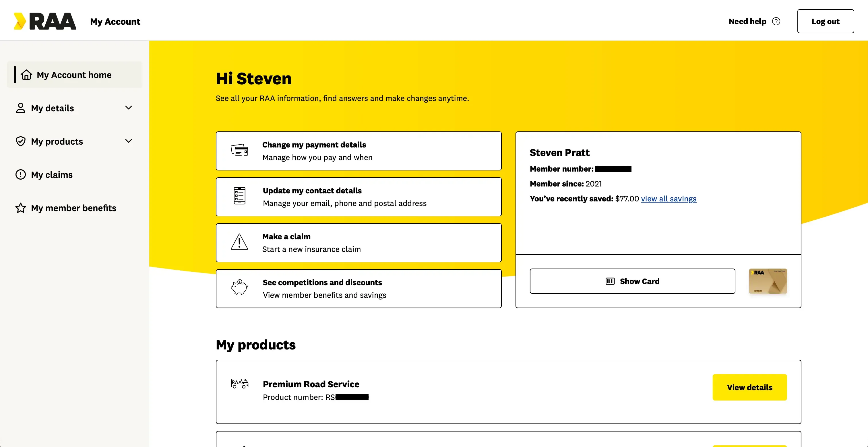Expand the My products chevron
The image size is (868, 447).
tap(128, 141)
